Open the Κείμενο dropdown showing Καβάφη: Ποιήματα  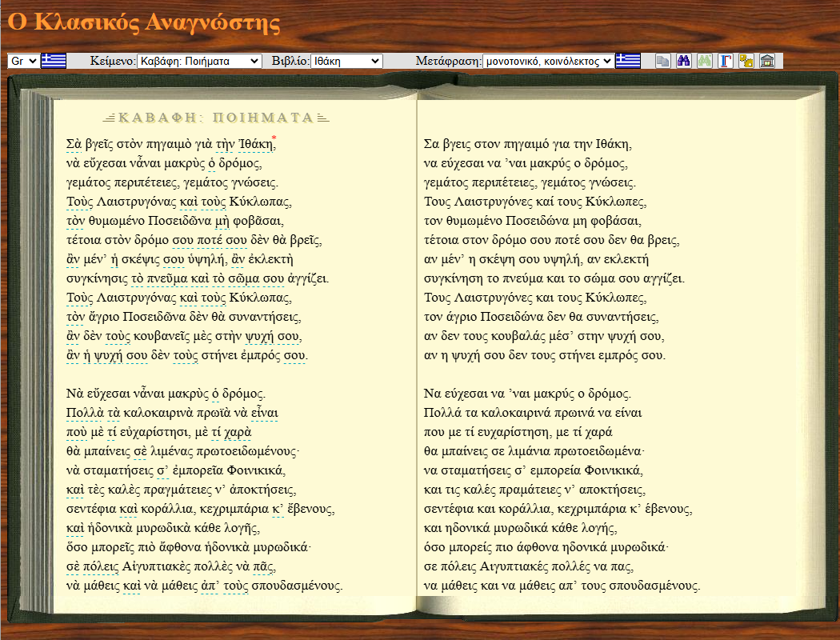[199, 61]
